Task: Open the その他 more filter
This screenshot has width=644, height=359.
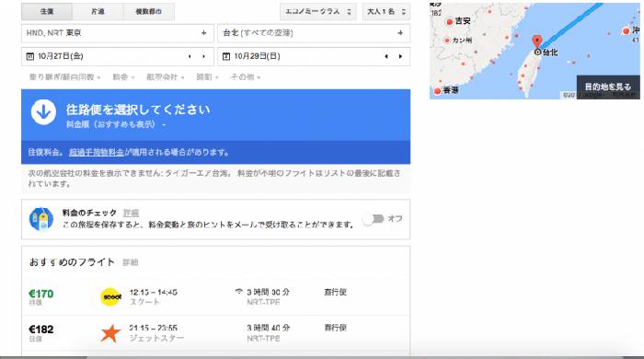Action: [x=246, y=76]
